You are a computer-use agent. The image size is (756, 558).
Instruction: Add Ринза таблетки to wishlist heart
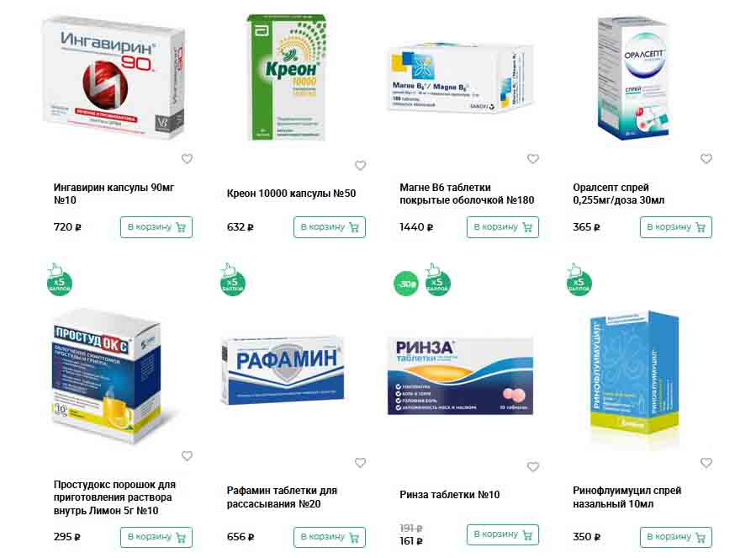(533, 467)
